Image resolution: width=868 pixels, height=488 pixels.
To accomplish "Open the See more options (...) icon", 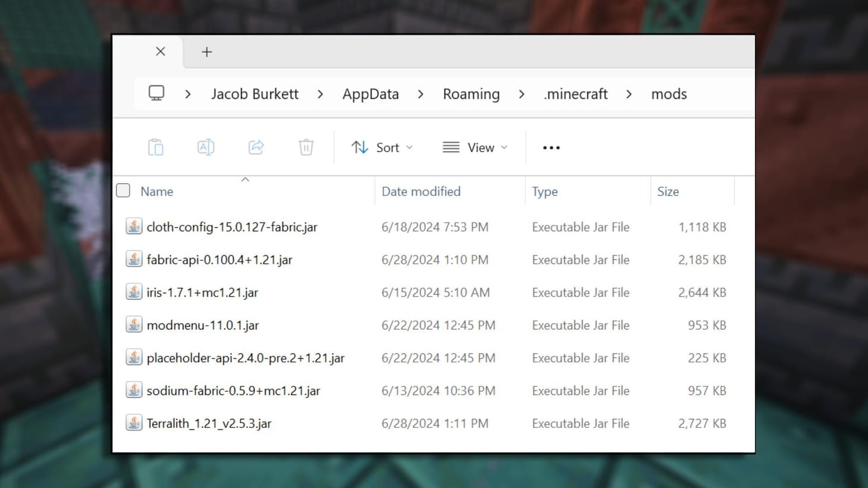I will pyautogui.click(x=551, y=147).
